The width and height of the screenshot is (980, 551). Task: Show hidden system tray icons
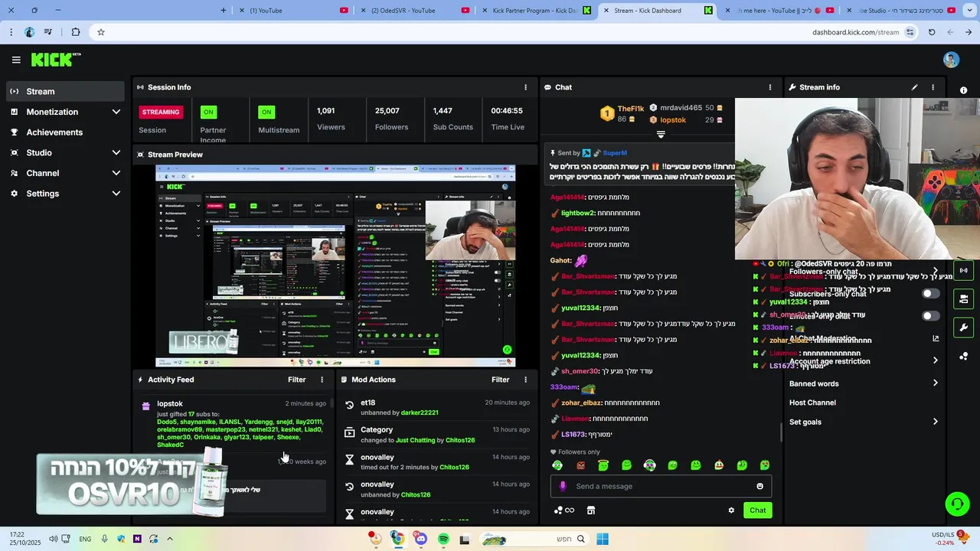(170, 540)
